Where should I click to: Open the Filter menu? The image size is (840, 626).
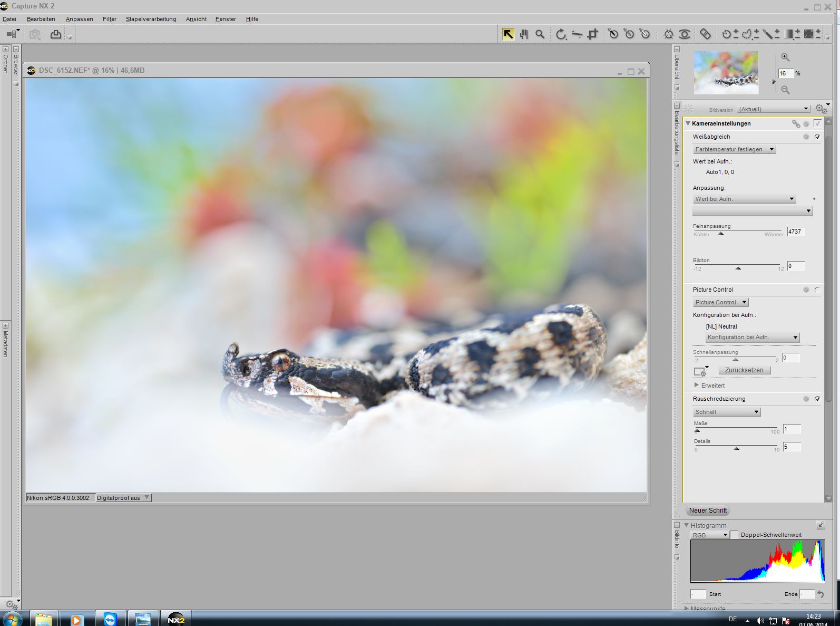110,19
